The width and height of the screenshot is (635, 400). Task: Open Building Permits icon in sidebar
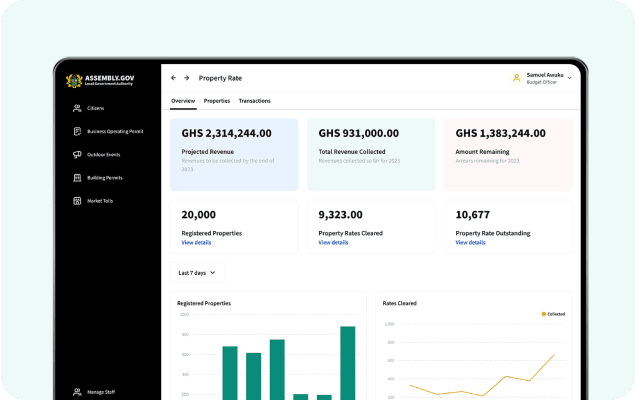point(77,177)
